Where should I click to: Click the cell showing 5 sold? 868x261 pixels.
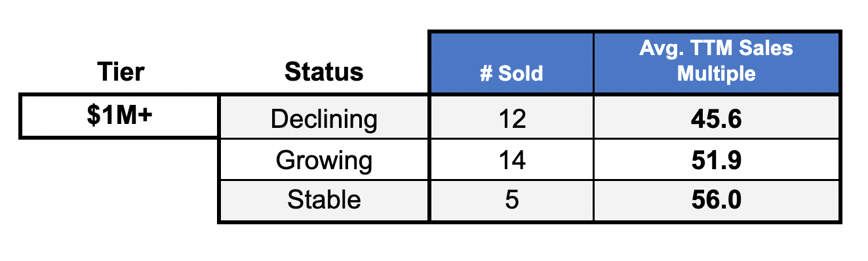click(x=511, y=199)
